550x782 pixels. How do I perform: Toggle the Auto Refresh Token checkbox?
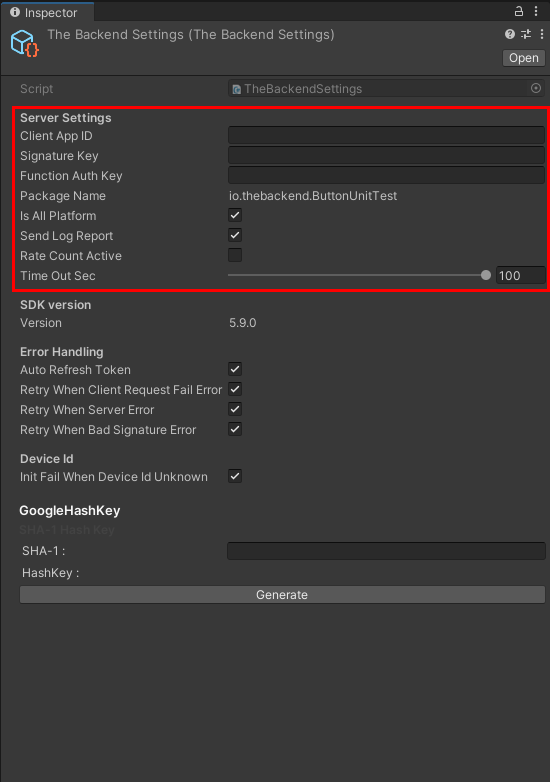click(x=235, y=370)
